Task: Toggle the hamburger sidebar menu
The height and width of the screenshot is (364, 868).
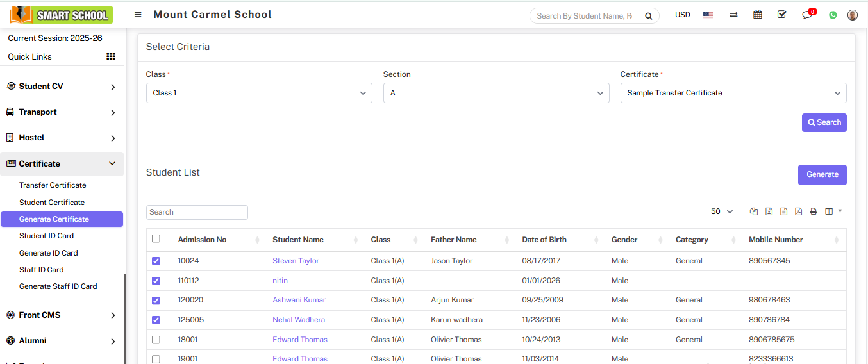Action: 138,15
